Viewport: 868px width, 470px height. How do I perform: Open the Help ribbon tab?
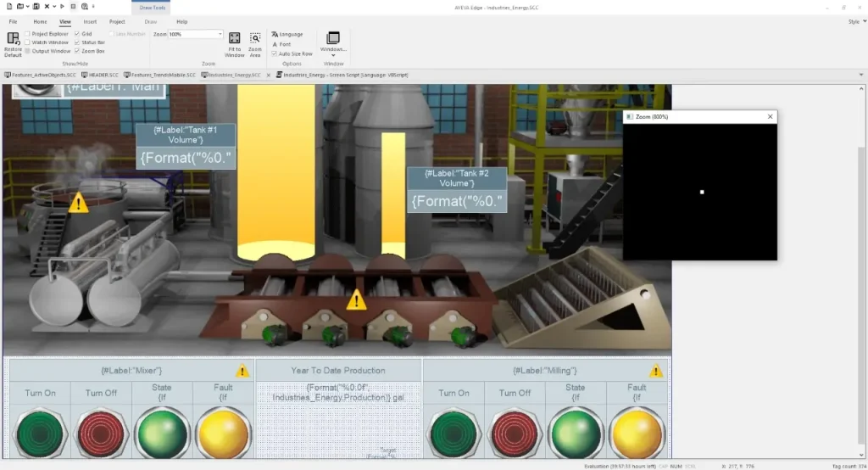181,21
